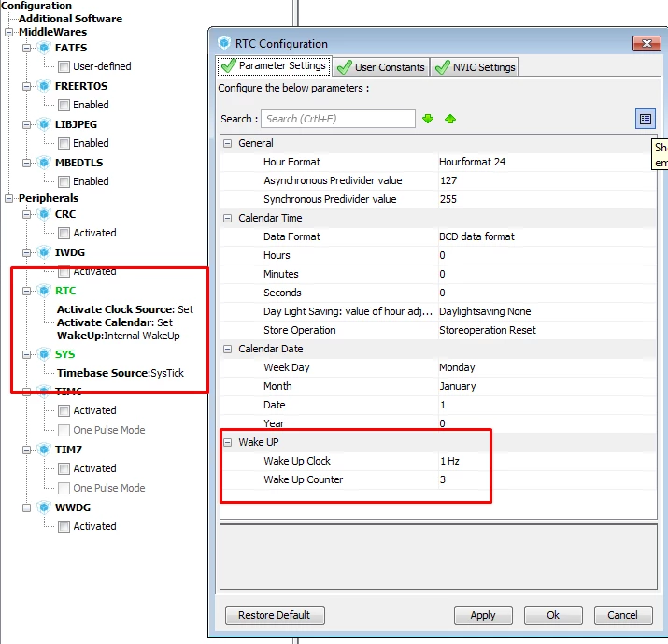Click the TIM7 peripheral cube icon
Screen dimensions: 668x644
tap(44, 450)
